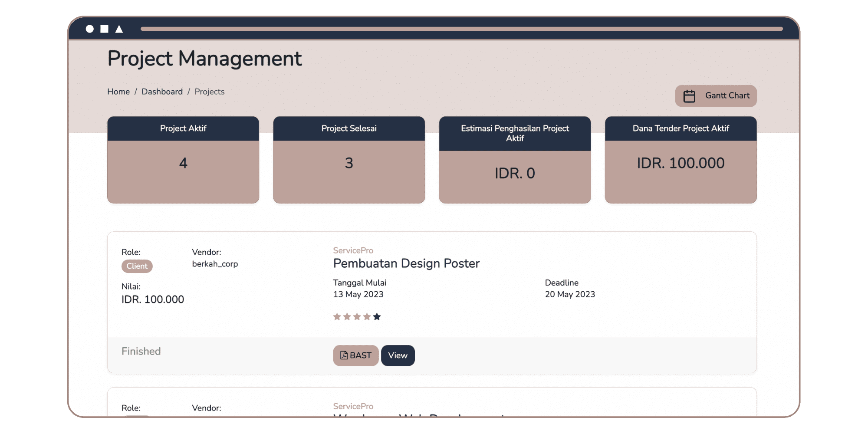Click the white triangle icon in title bar
Screen dimensions: 868x434
coord(119,29)
